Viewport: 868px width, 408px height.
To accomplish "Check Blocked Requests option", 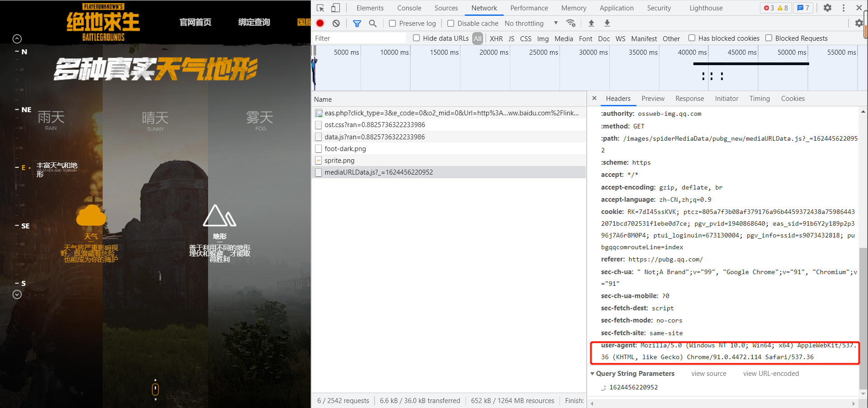I will point(768,38).
